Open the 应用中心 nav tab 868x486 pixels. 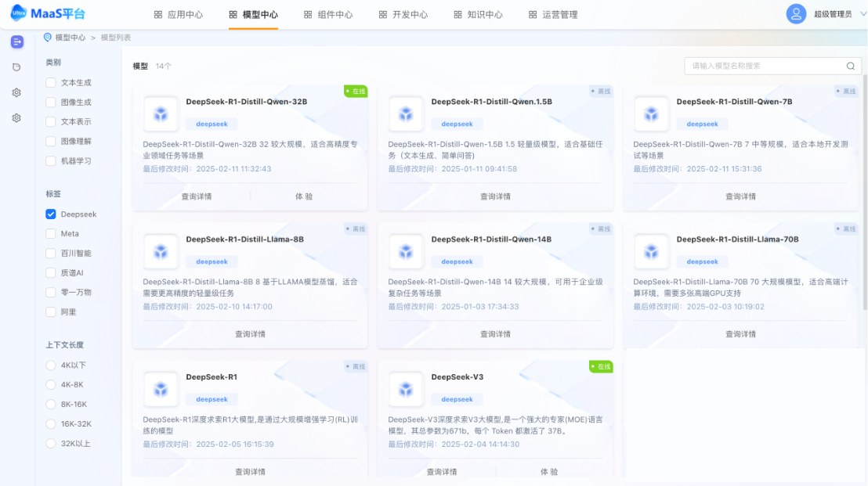click(179, 15)
